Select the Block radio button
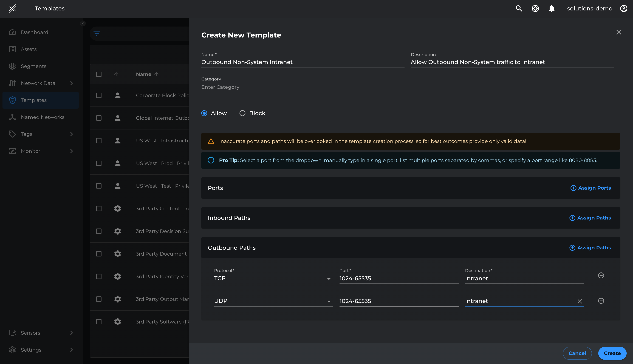The height and width of the screenshot is (364, 633). coord(242,113)
